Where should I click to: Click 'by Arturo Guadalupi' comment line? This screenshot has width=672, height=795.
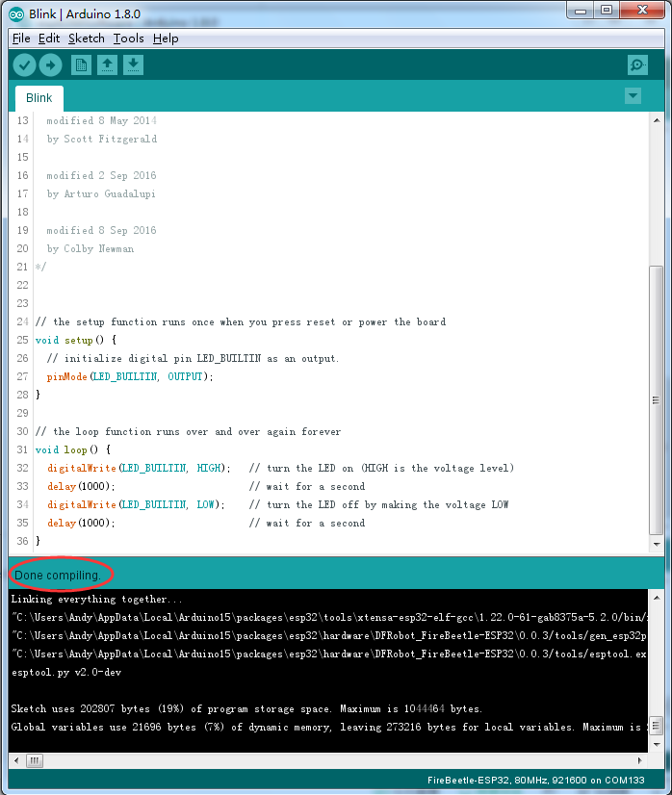pos(101,193)
